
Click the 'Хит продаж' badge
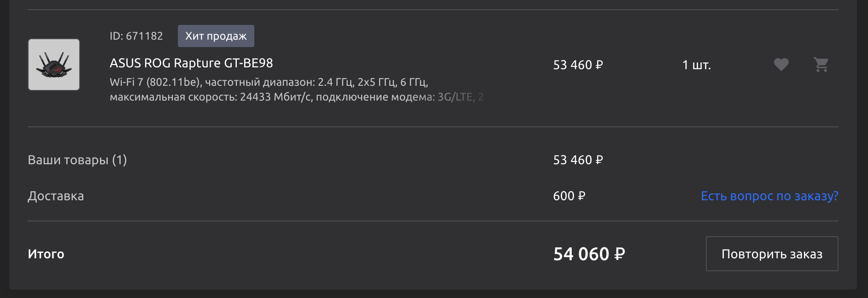click(x=216, y=36)
